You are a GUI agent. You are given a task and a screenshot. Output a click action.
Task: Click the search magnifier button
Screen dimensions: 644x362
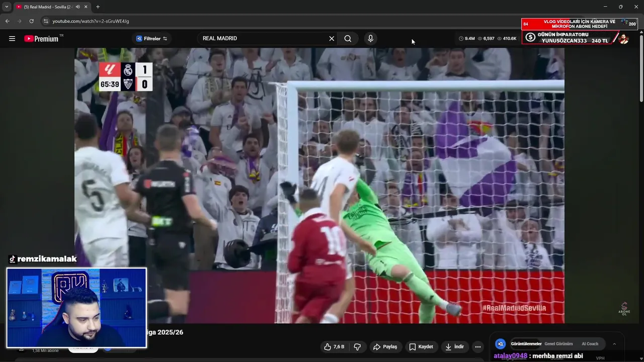pos(348,38)
